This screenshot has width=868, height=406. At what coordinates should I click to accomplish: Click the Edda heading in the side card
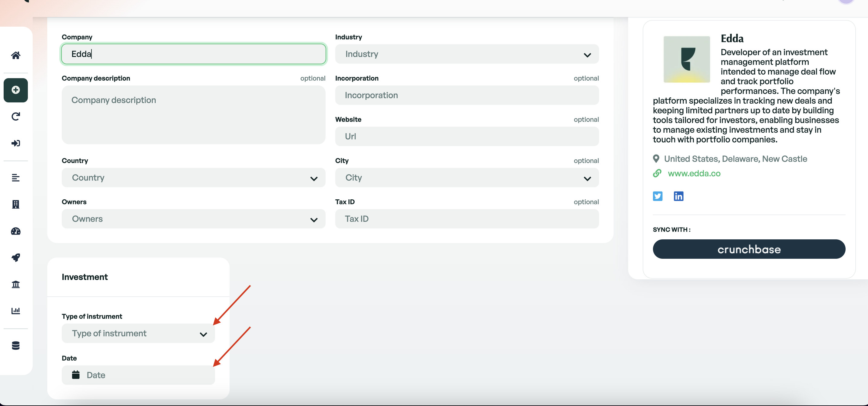click(732, 38)
